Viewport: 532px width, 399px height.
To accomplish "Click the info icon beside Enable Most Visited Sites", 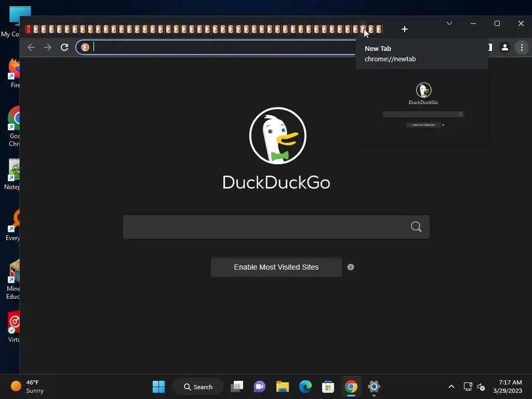I will [x=351, y=267].
